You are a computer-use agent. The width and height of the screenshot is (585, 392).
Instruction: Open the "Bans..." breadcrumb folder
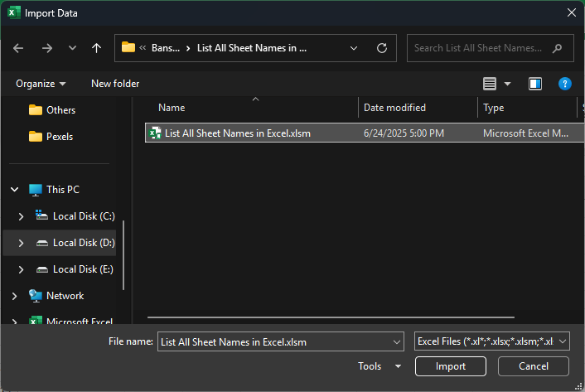(165, 48)
